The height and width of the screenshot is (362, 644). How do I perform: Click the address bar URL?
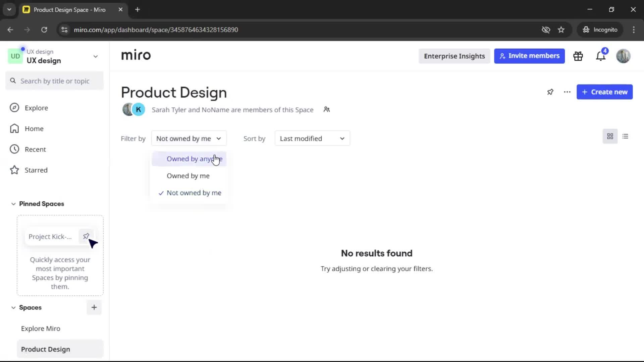click(156, 30)
